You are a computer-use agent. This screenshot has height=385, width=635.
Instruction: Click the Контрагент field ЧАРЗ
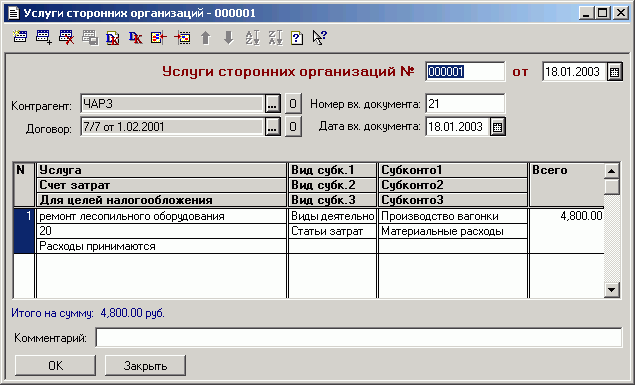pos(173,104)
